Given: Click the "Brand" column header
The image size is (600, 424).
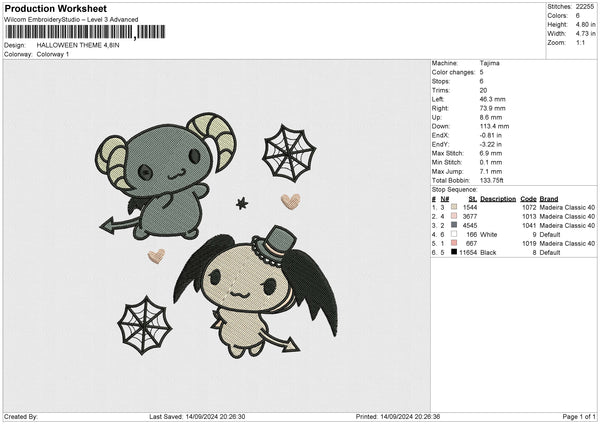Looking at the screenshot, I should [x=549, y=199].
